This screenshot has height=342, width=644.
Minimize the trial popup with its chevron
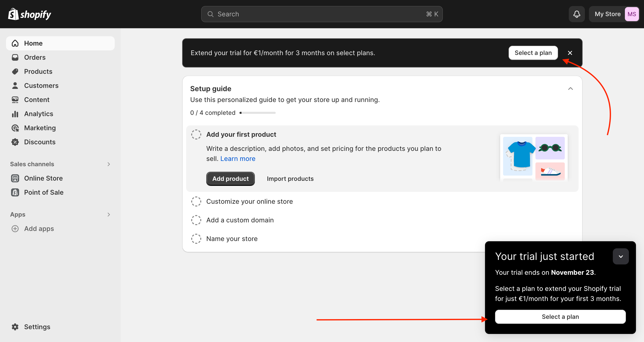click(621, 256)
